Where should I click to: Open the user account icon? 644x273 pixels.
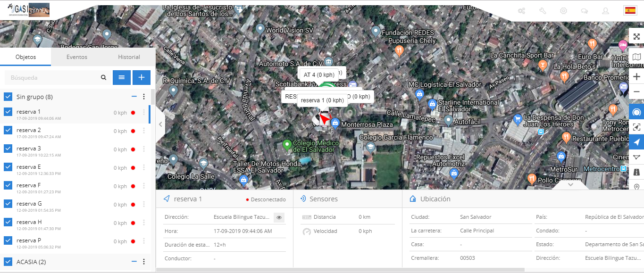605,11
